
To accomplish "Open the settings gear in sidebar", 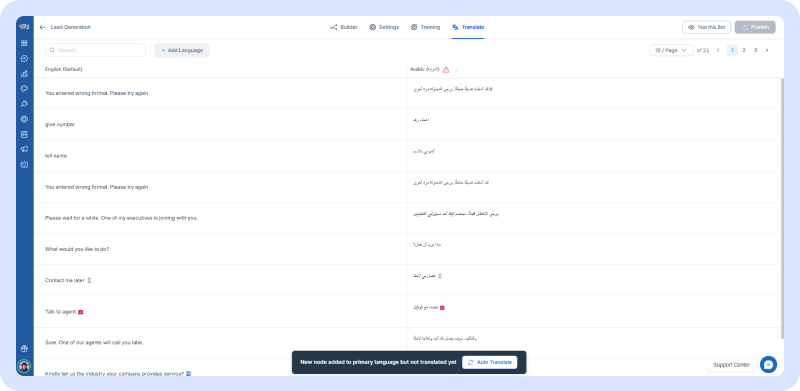I will coord(24,119).
